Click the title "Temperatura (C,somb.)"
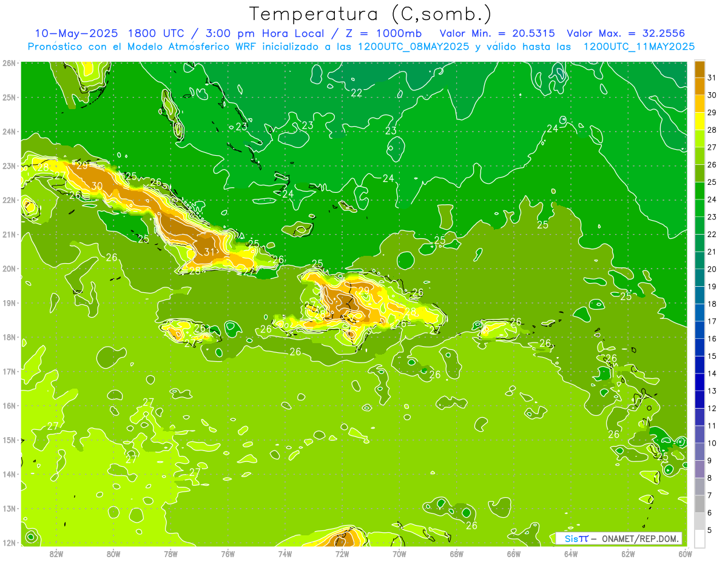 tap(371, 14)
